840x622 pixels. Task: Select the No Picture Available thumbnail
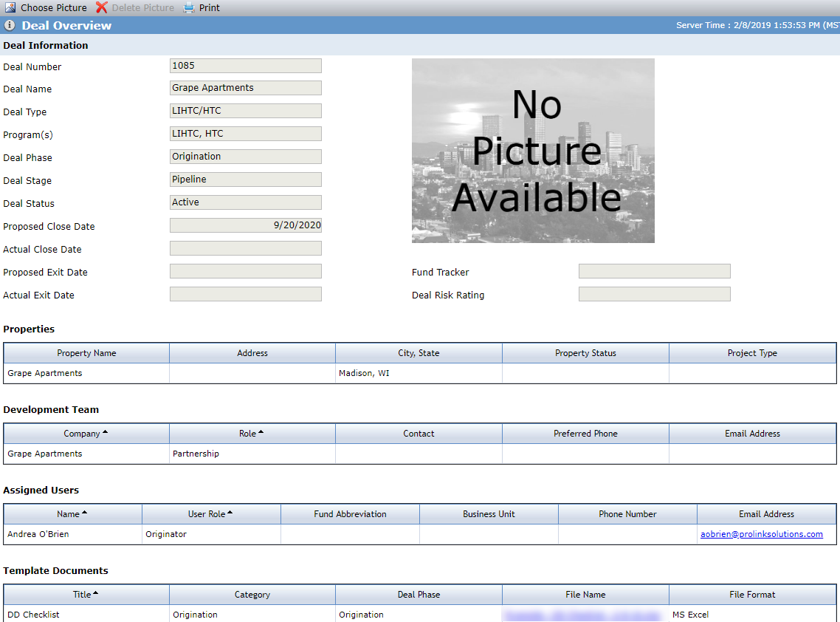coord(533,151)
